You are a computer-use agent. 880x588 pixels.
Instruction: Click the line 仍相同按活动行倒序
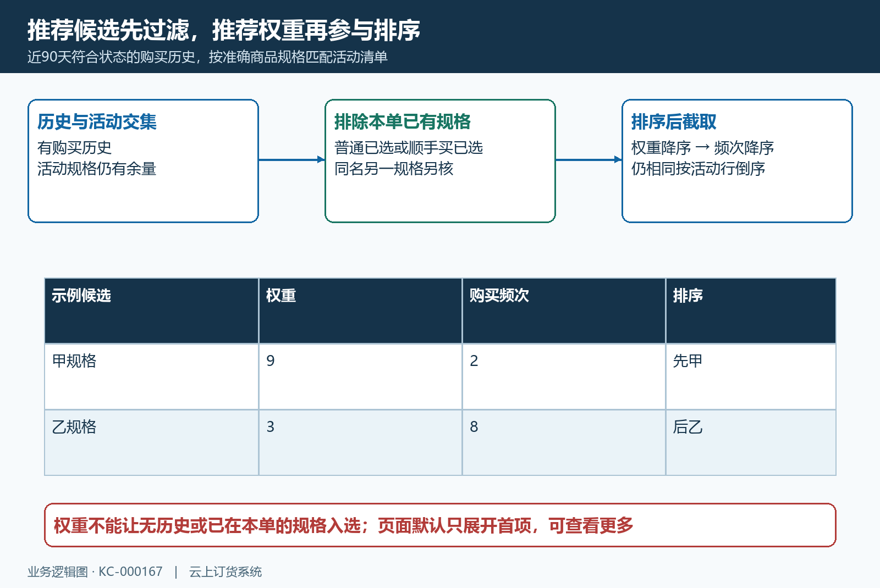point(698,168)
